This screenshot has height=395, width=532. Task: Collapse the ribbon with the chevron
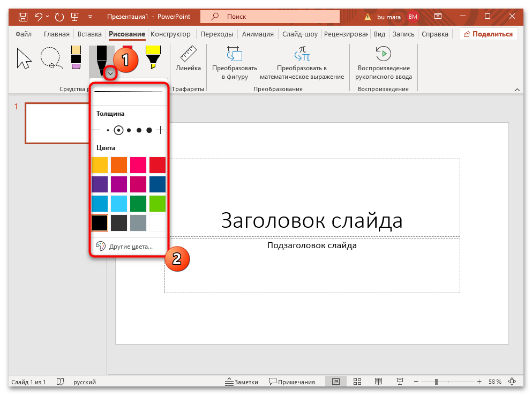(x=517, y=90)
